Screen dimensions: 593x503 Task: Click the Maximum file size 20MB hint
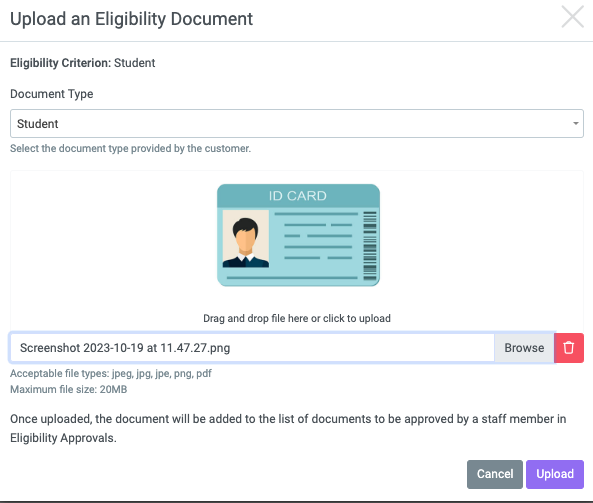[68, 389]
